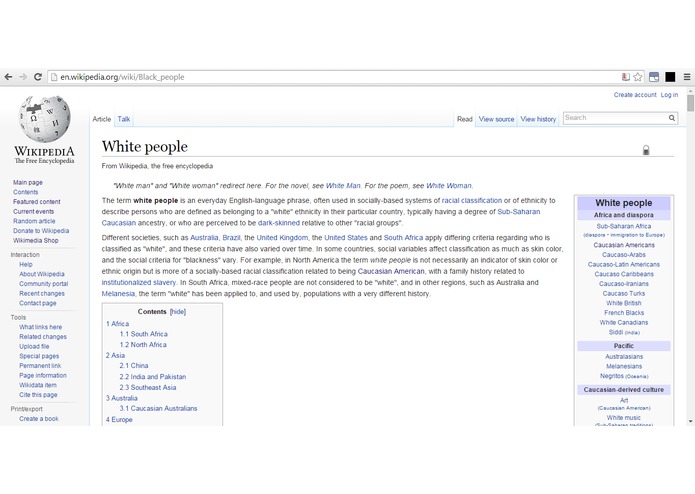
Task: Click the racial classification link
Action: pos(472,201)
